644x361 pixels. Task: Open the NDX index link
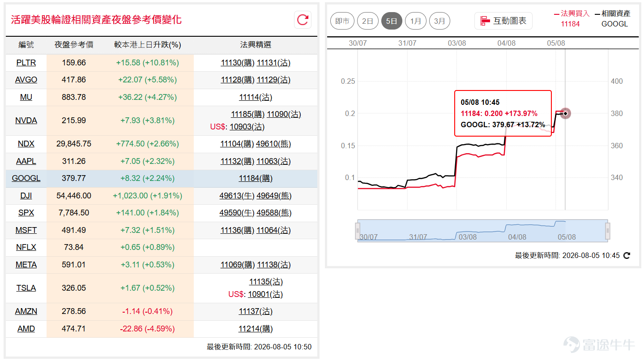pos(26,144)
